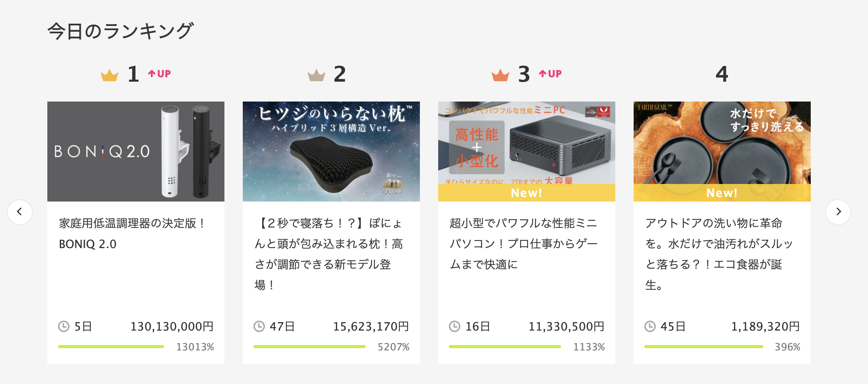The width and height of the screenshot is (868, 384).
Task: Open 家庭用低温調理器の決定版 BONIQ 2.0 title
Action: tap(132, 234)
